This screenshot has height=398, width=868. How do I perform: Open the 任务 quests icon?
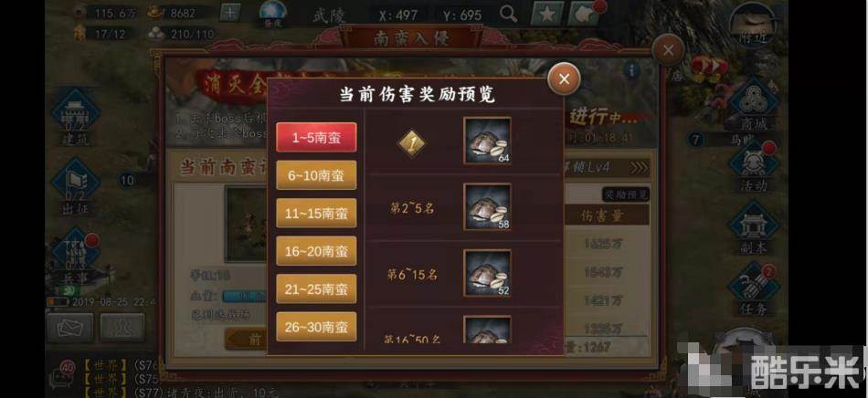754,291
